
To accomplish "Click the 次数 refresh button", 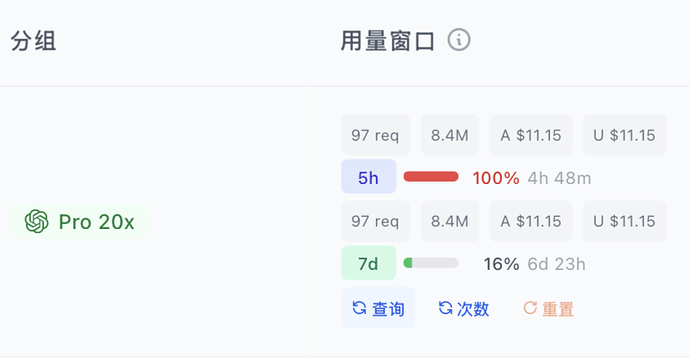I will point(463,308).
